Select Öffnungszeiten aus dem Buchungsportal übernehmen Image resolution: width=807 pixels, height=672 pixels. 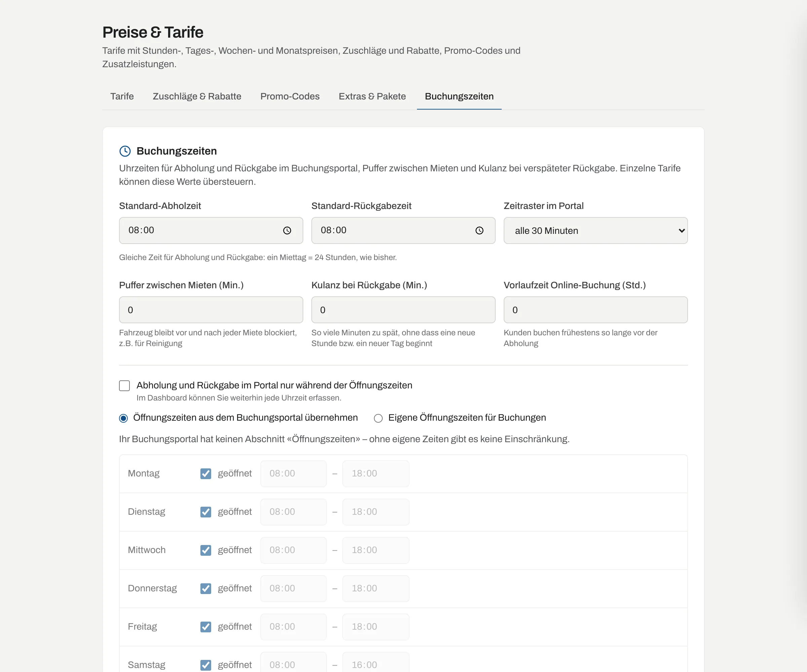(123, 418)
